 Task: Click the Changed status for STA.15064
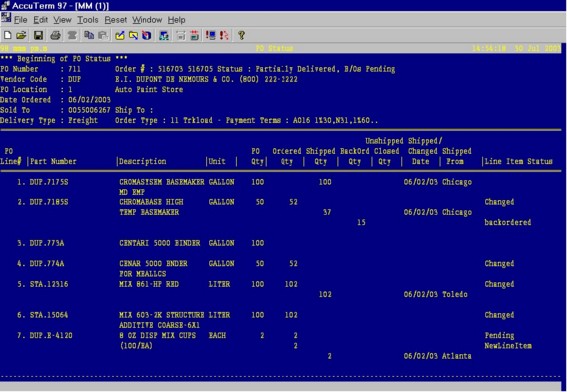pyautogui.click(x=499, y=315)
